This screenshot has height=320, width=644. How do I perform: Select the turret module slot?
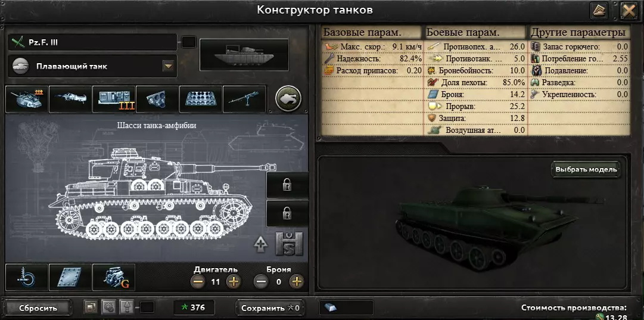click(x=27, y=99)
